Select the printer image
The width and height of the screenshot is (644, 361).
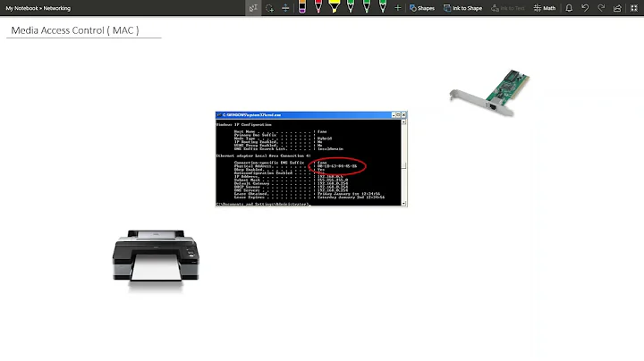point(156,261)
